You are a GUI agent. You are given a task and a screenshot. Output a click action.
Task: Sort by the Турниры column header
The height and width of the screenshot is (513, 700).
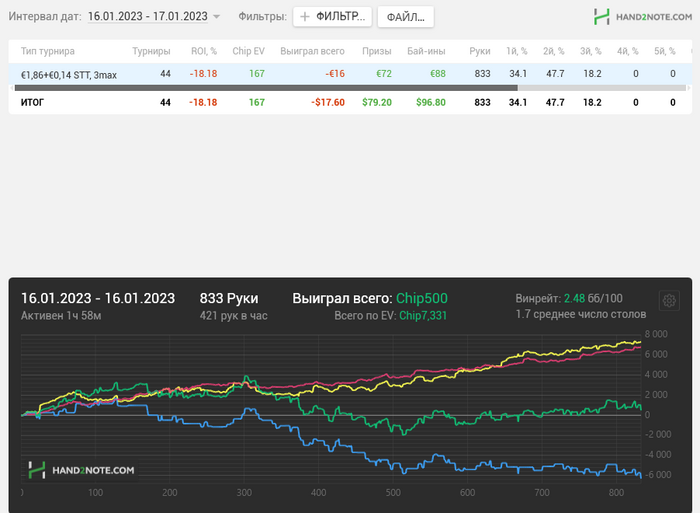[151, 51]
